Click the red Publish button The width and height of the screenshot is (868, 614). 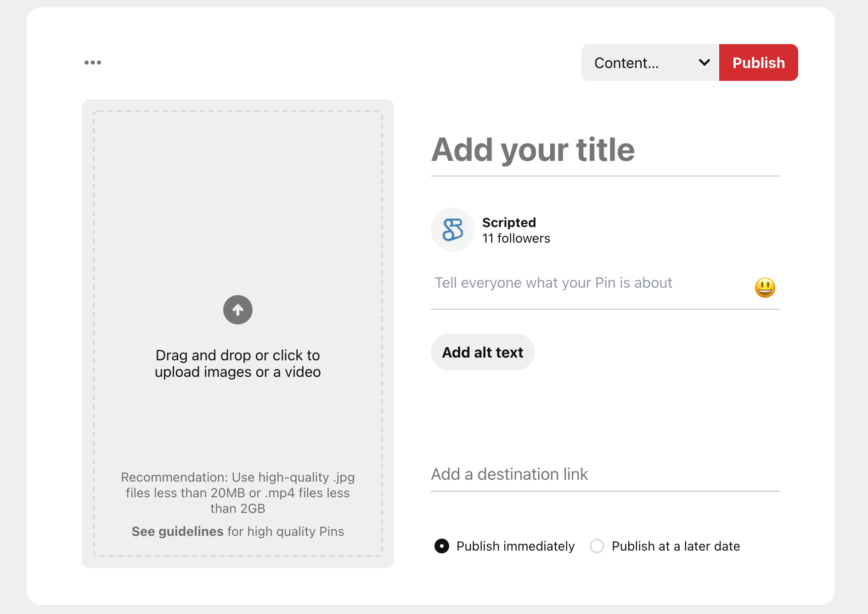[759, 63]
